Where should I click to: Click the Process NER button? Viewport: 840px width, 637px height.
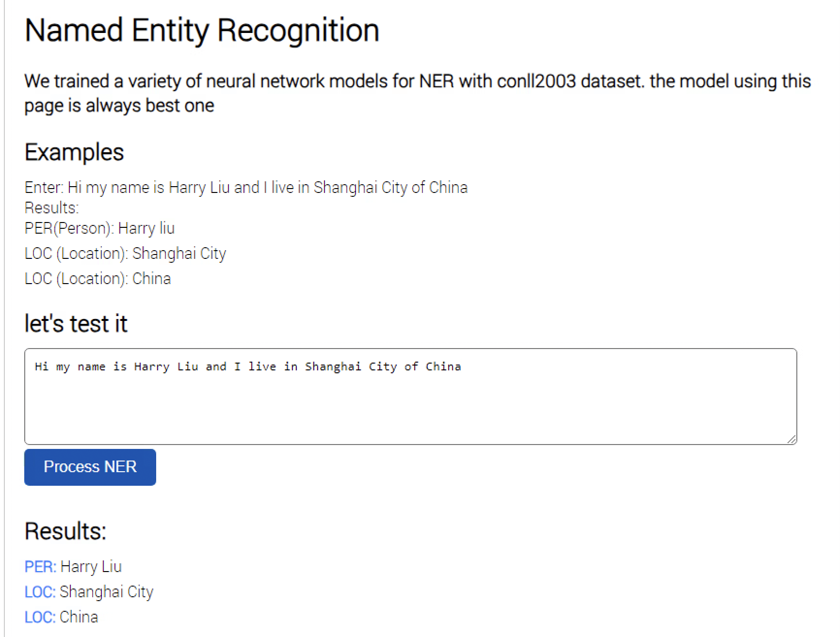pos(90,467)
